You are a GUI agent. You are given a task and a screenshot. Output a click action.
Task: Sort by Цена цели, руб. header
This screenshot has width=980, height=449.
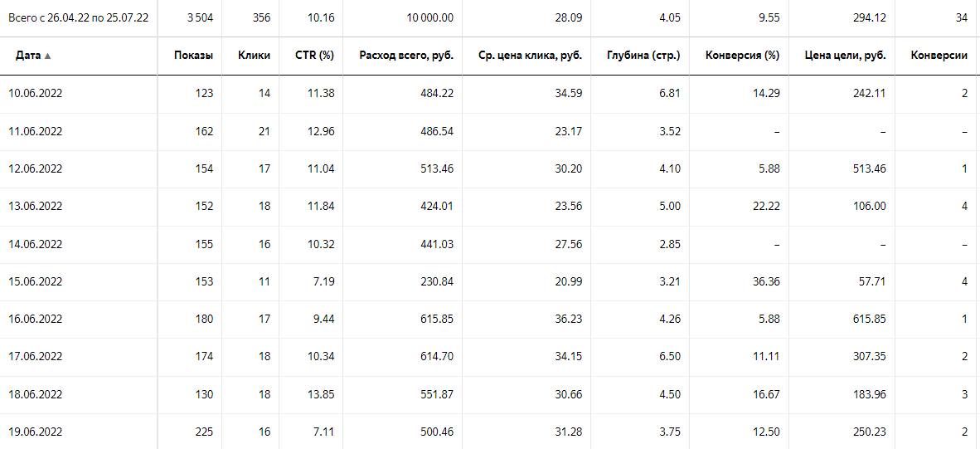tap(846, 56)
